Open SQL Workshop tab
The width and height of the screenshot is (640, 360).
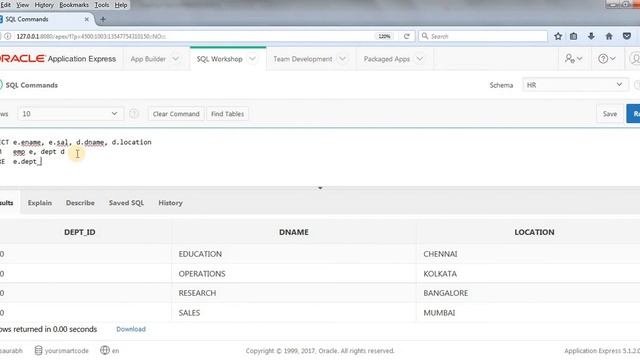pyautogui.click(x=220, y=59)
